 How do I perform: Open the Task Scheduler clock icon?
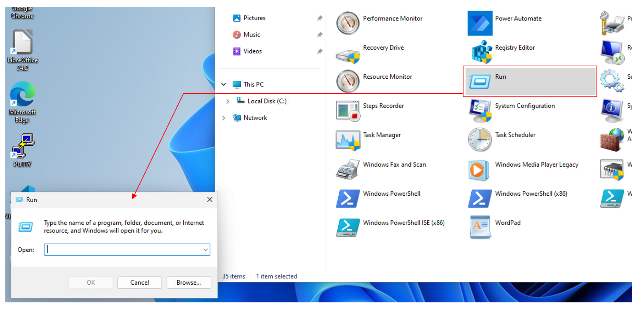pos(479,140)
